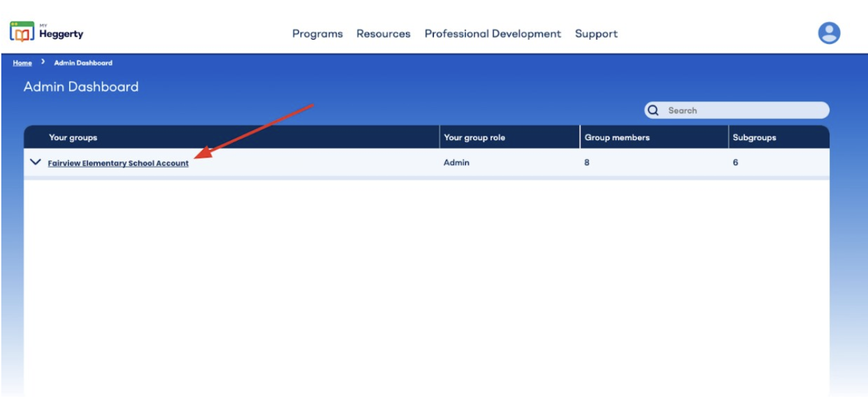Go to Professional Development
868x413 pixels.
click(x=493, y=34)
